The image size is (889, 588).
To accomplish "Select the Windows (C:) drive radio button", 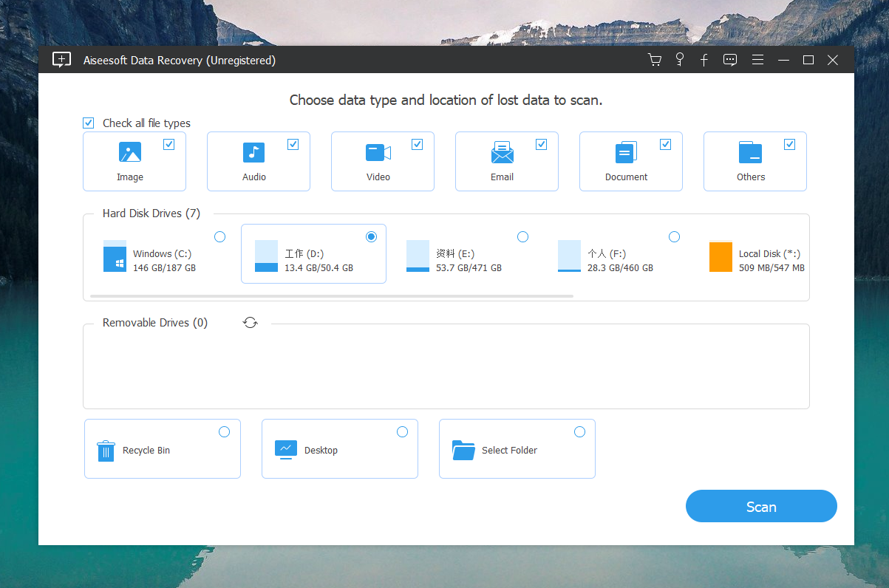I will coord(219,237).
